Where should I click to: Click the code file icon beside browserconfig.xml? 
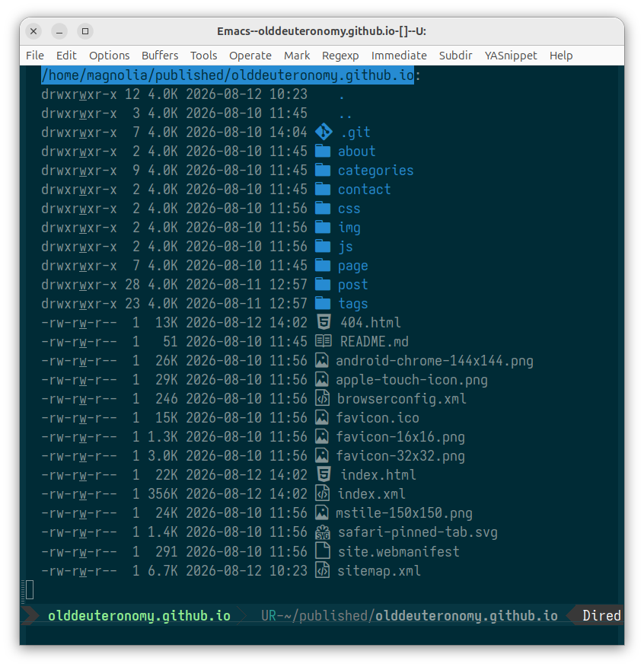[323, 398]
